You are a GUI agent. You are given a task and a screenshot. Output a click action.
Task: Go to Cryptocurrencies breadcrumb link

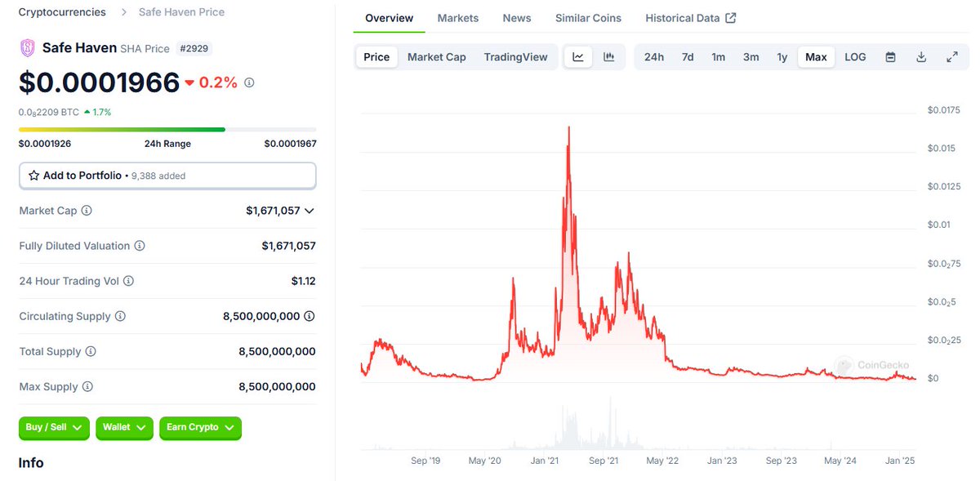(x=62, y=12)
